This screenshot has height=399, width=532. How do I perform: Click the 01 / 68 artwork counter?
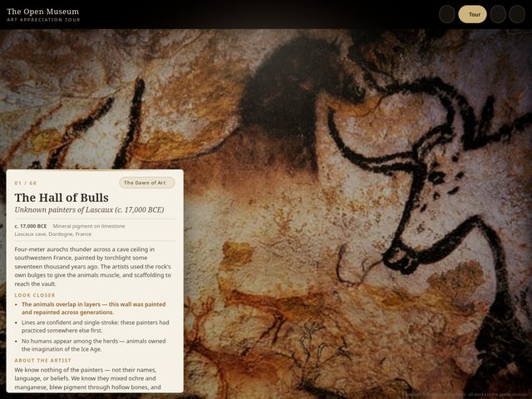pyautogui.click(x=26, y=183)
